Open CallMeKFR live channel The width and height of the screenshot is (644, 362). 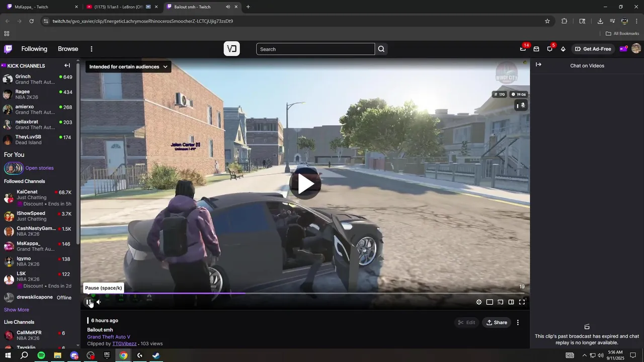(38, 335)
